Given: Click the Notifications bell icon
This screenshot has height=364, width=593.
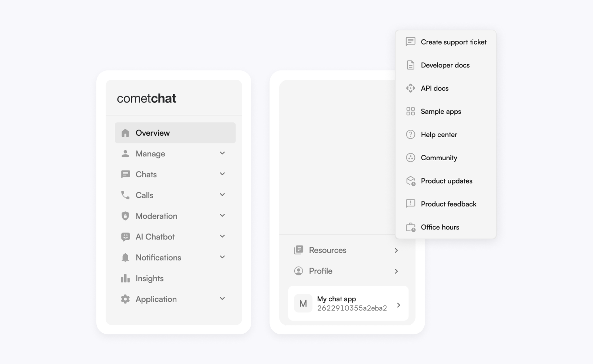Looking at the screenshot, I should click(x=125, y=258).
